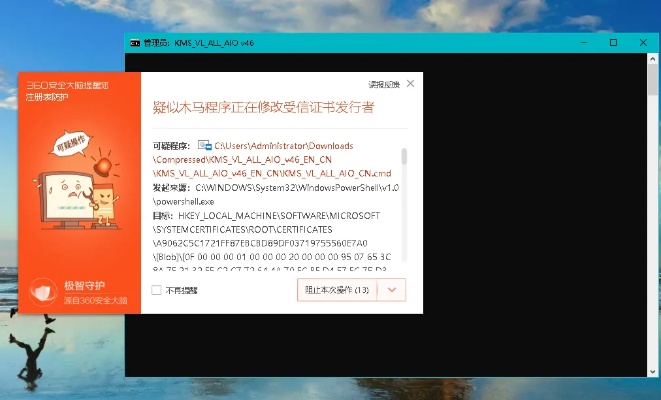This screenshot has width=661, height=400.
Task: Click the \SYSTEMCERTIFICATES\ROOT\CERTIFICATES registry path line
Action: tap(242, 230)
